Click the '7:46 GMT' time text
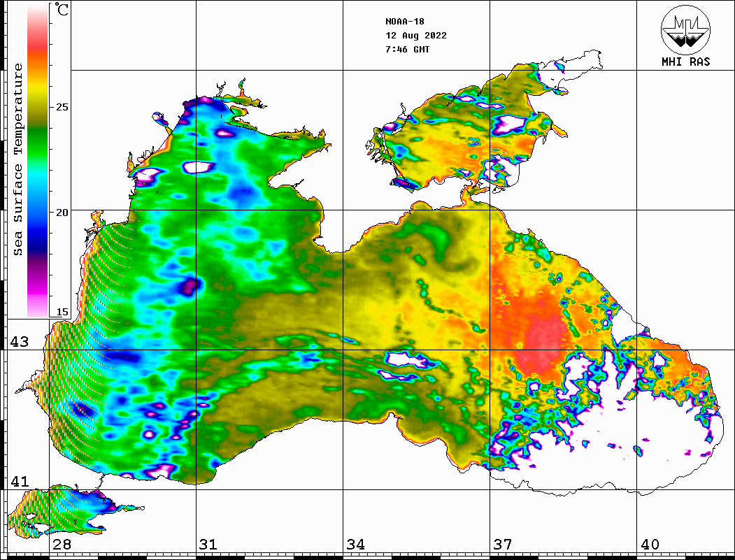This screenshot has height=560, width=735. 407,49
